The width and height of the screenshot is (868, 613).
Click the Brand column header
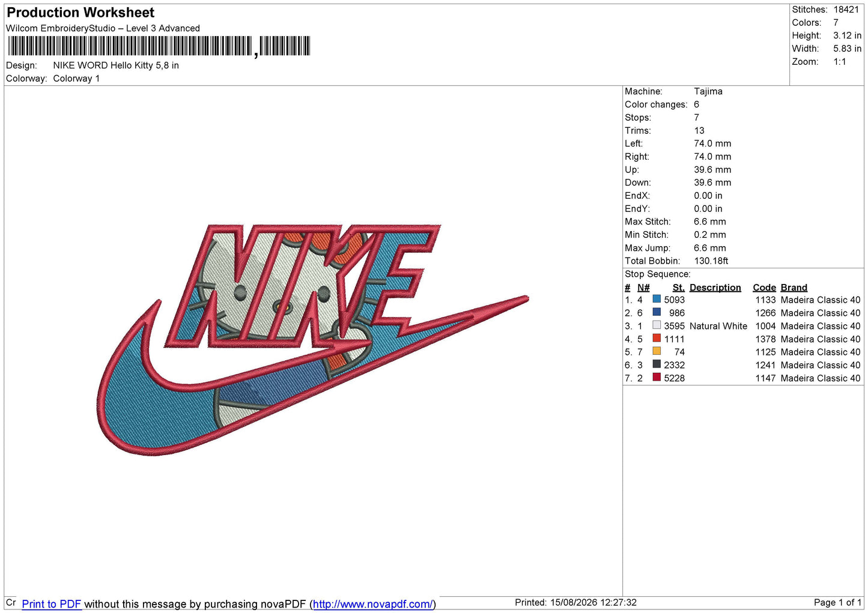click(794, 288)
